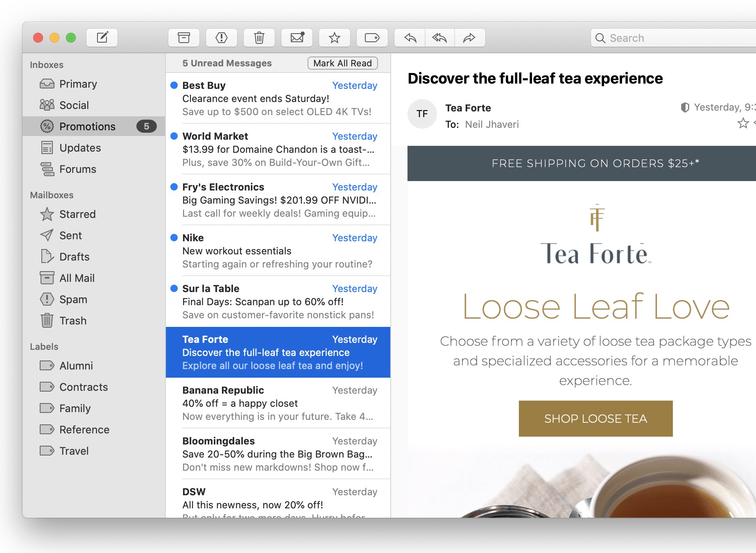Image resolution: width=756 pixels, height=553 pixels.
Task: Open the Forums inbox
Action: click(94, 169)
